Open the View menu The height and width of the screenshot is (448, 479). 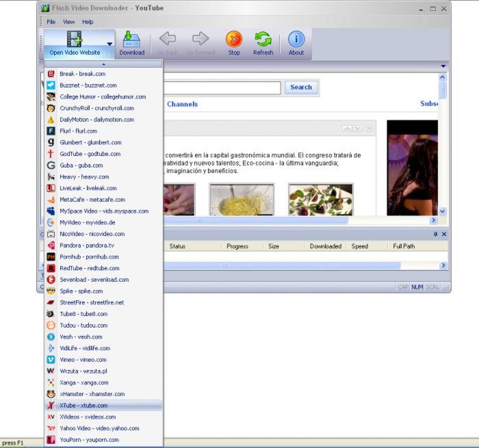pos(69,22)
